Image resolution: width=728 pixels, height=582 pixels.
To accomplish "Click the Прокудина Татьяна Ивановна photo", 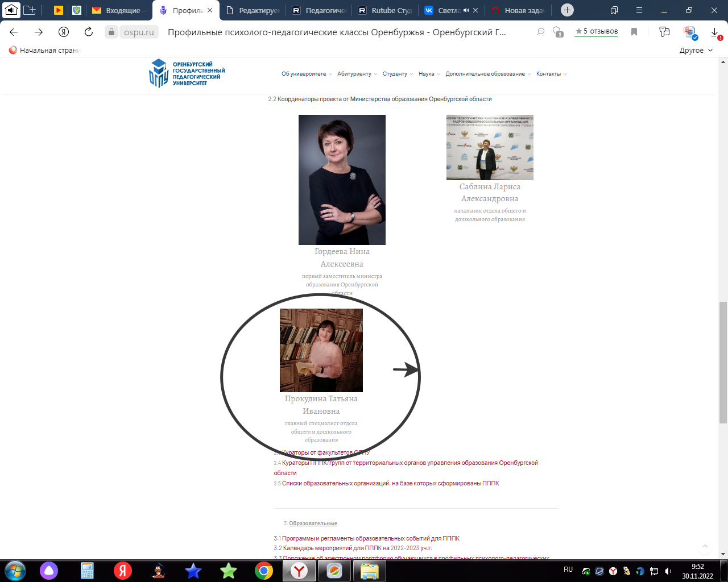I will click(321, 350).
